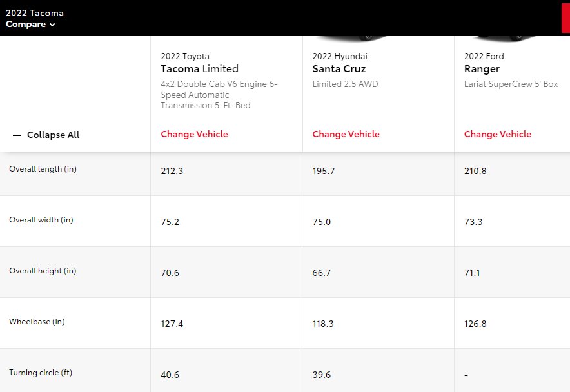Change the Toyota Tacoma Limited vehicle
Image resolution: width=570 pixels, height=392 pixels.
(x=194, y=134)
